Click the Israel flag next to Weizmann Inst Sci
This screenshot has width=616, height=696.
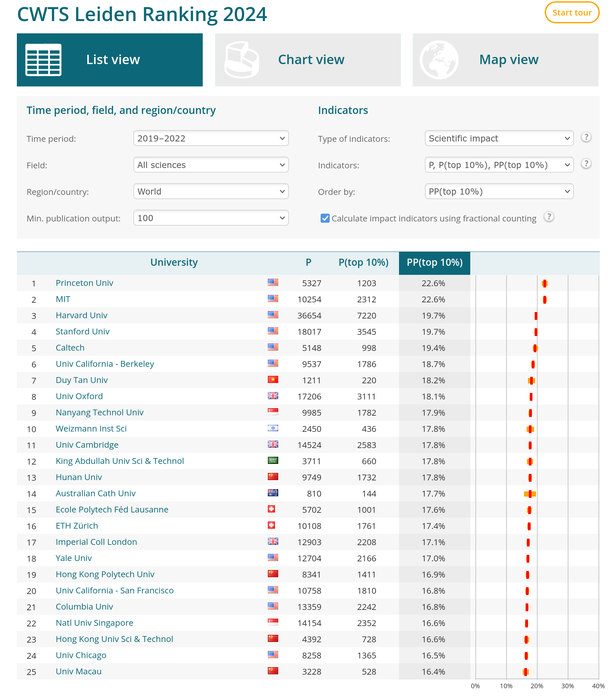pyautogui.click(x=273, y=428)
